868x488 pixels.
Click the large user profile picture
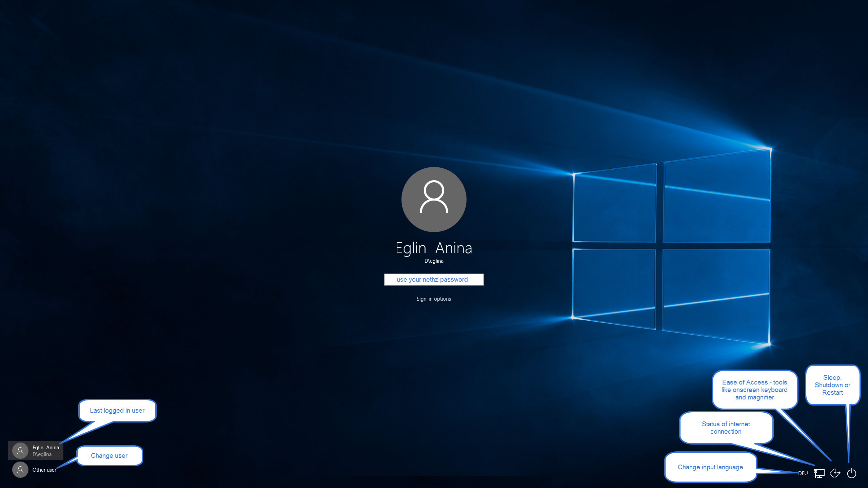434,200
